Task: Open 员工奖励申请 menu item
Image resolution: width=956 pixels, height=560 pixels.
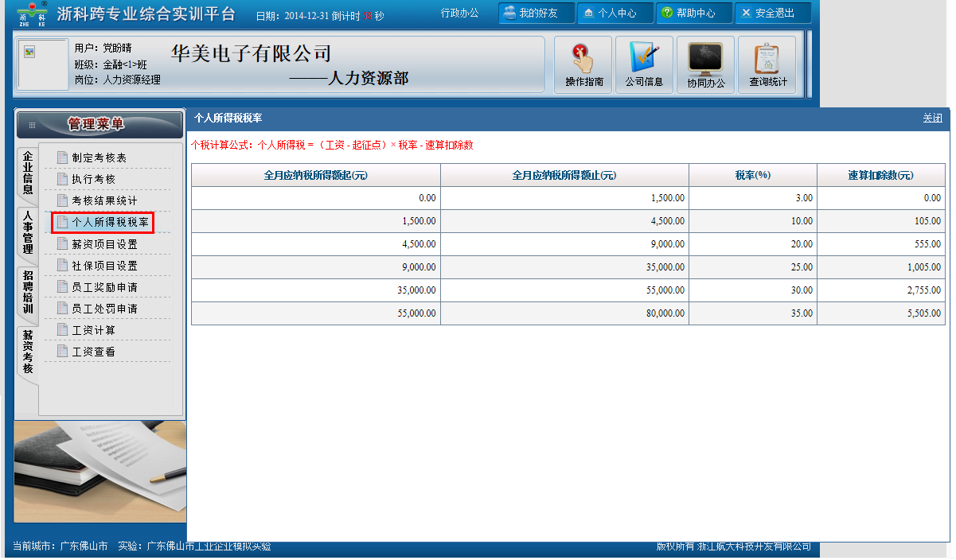Action: 104,287
